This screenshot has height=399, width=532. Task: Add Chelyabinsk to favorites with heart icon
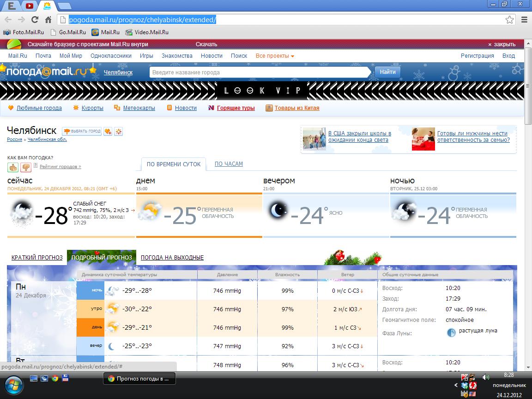(108, 132)
